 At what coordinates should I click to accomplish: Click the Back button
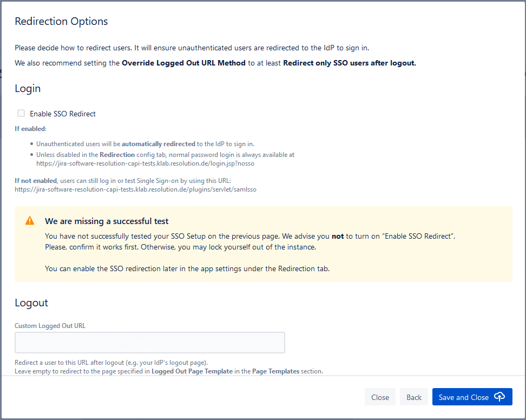click(x=413, y=397)
